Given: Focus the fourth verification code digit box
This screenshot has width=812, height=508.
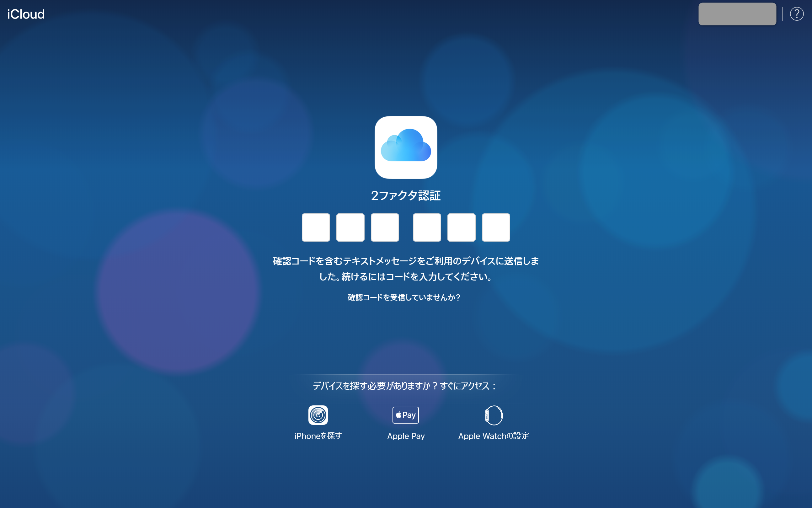Looking at the screenshot, I should (x=427, y=227).
